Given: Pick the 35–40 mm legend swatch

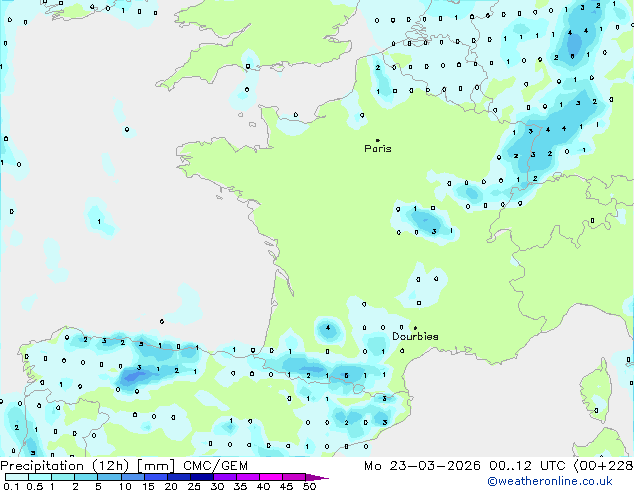Looking at the screenshot, I should click(x=247, y=477).
